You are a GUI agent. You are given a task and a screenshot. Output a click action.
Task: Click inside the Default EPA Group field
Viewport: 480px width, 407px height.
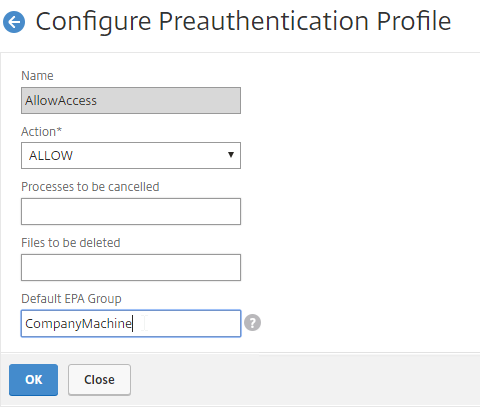131,323
